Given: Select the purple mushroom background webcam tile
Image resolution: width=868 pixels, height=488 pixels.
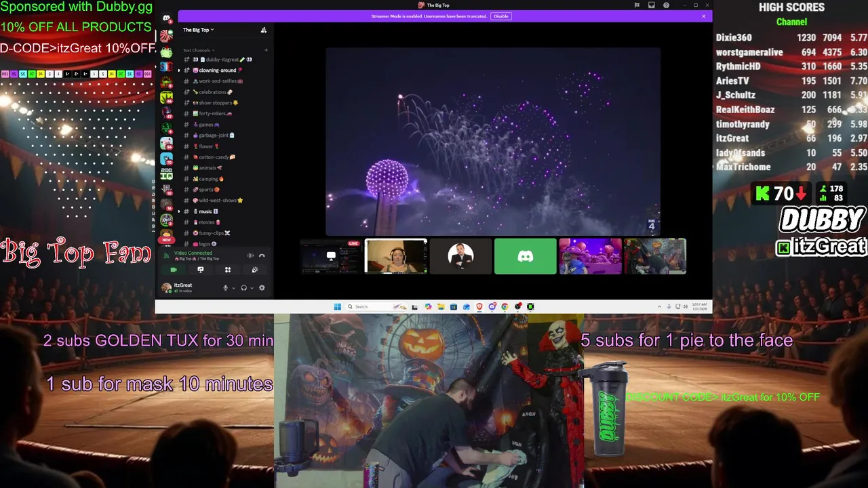Looking at the screenshot, I should 590,256.
